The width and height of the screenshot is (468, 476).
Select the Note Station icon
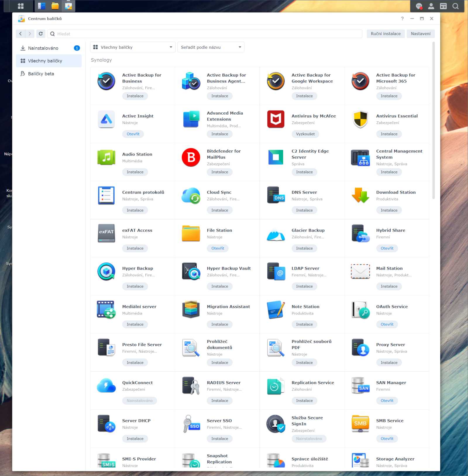click(276, 310)
